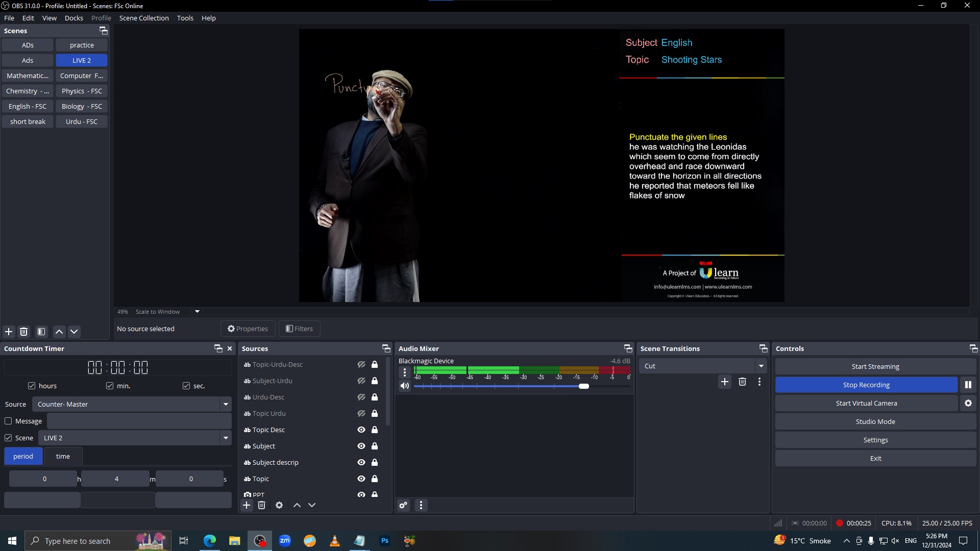980x551 pixels.
Task: Pause the recording
Action: pos(968,385)
